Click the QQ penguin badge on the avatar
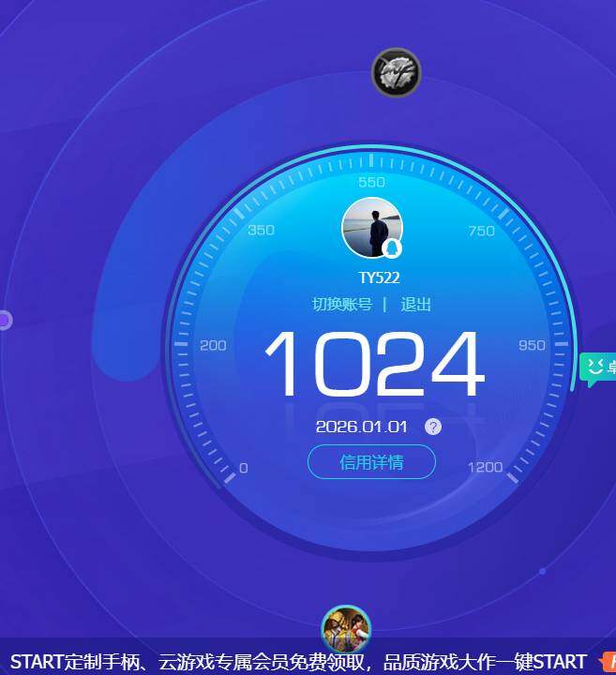This screenshot has height=675, width=616. coord(392,248)
